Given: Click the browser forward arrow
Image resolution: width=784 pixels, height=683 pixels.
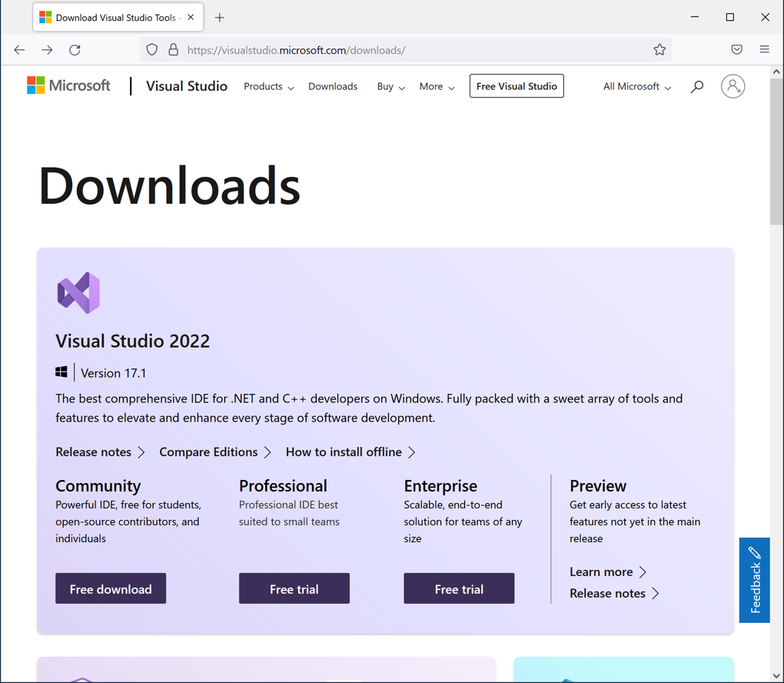Looking at the screenshot, I should 47,49.
